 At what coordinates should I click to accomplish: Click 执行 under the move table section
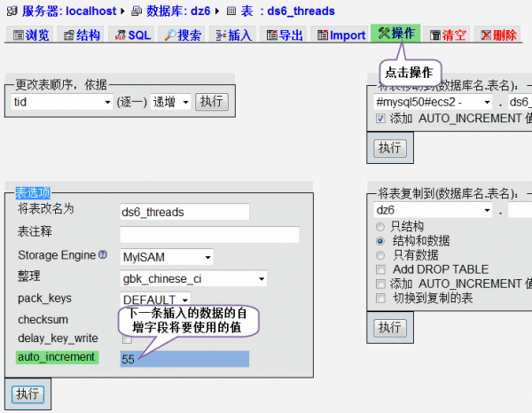(x=390, y=148)
